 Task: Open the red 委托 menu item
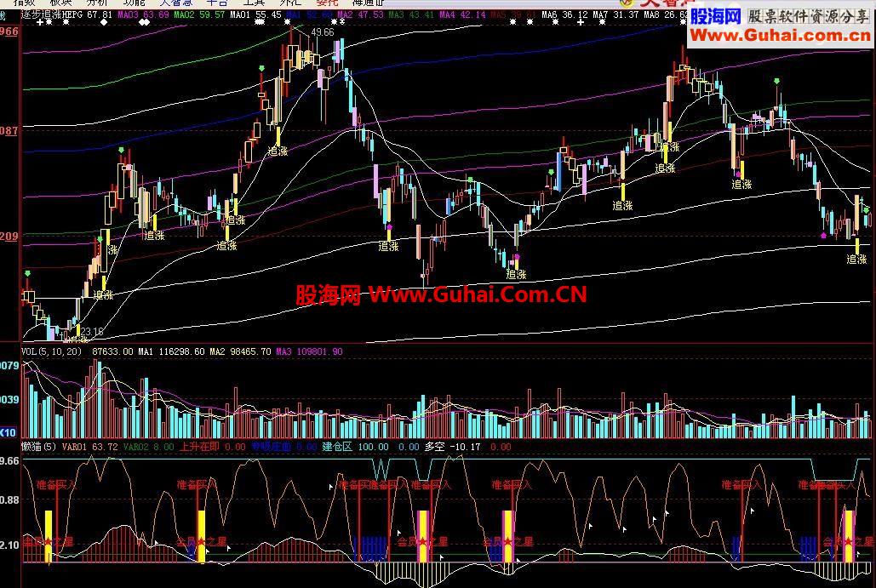327,3
